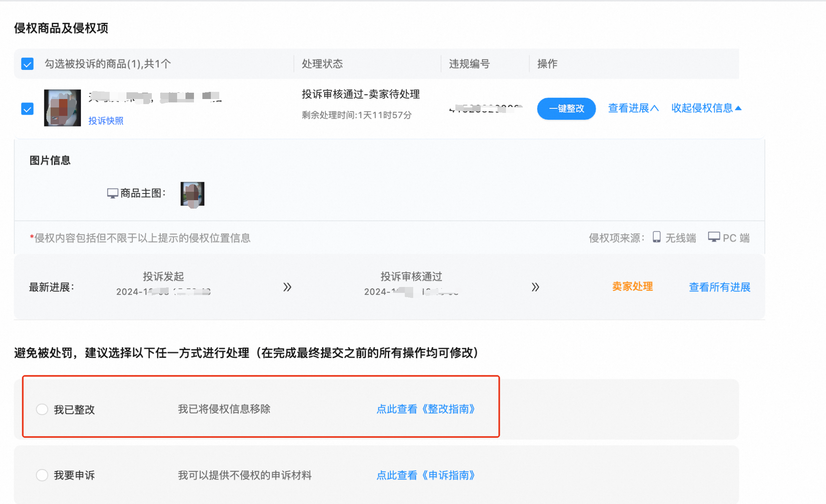Click the mobile phone icon for 无线端
Viewport: 826px width, 504px height.
[x=656, y=237]
